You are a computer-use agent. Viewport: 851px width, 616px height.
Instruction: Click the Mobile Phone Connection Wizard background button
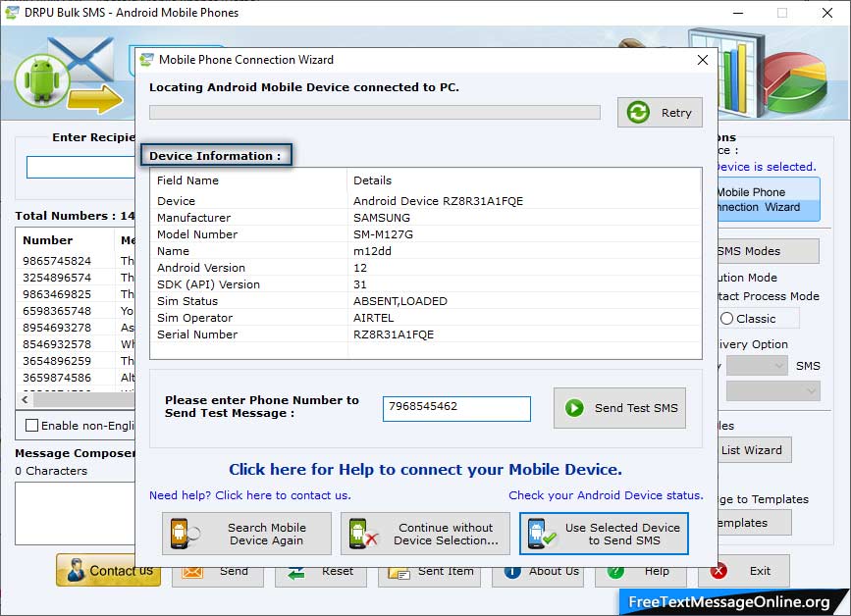tap(768, 199)
